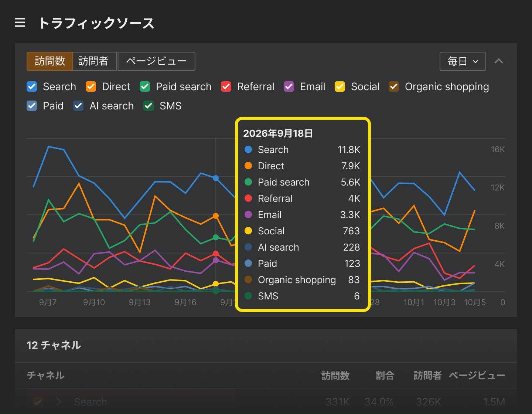The height and width of the screenshot is (414, 532).
Task: Sort table by ページビュー column header
Action: click(477, 376)
